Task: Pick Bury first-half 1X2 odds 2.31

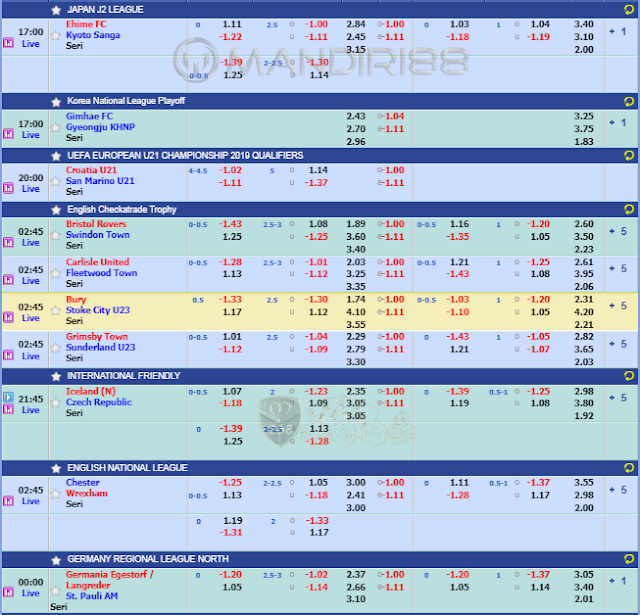Action: pyautogui.click(x=584, y=300)
